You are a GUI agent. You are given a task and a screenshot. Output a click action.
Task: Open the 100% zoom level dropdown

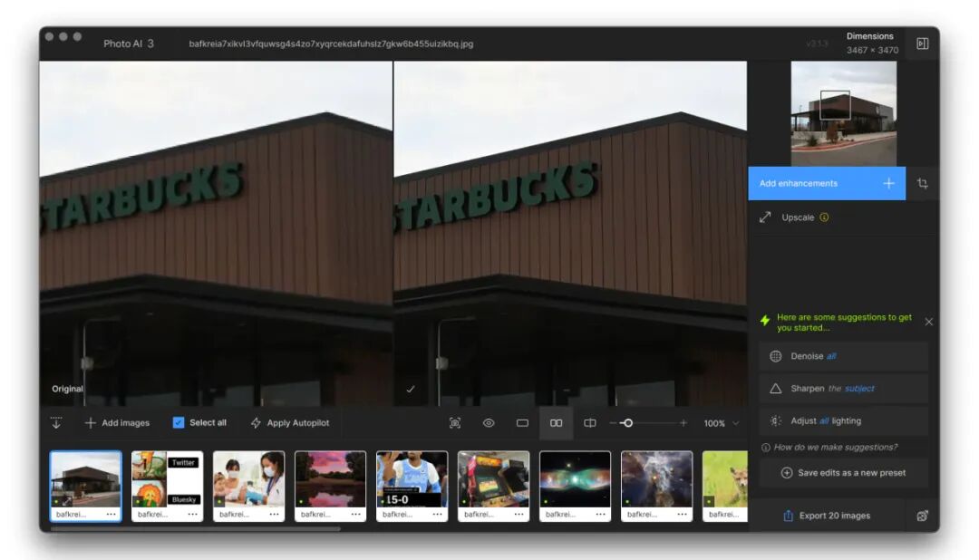[x=722, y=423]
